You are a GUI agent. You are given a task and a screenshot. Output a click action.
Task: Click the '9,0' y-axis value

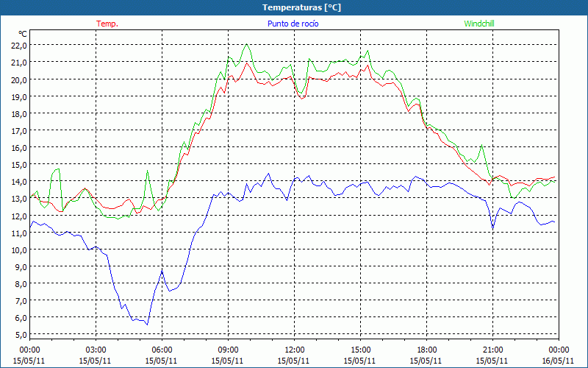[x=22, y=266]
